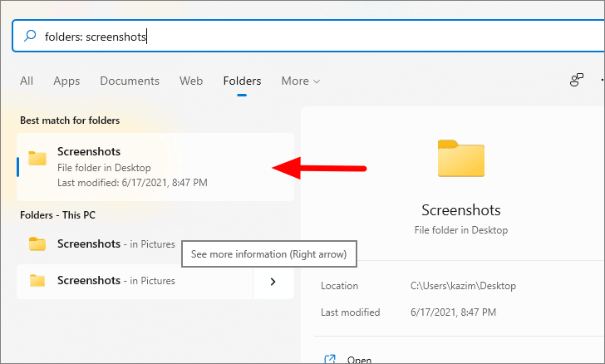Switch to the All tab

(x=27, y=81)
